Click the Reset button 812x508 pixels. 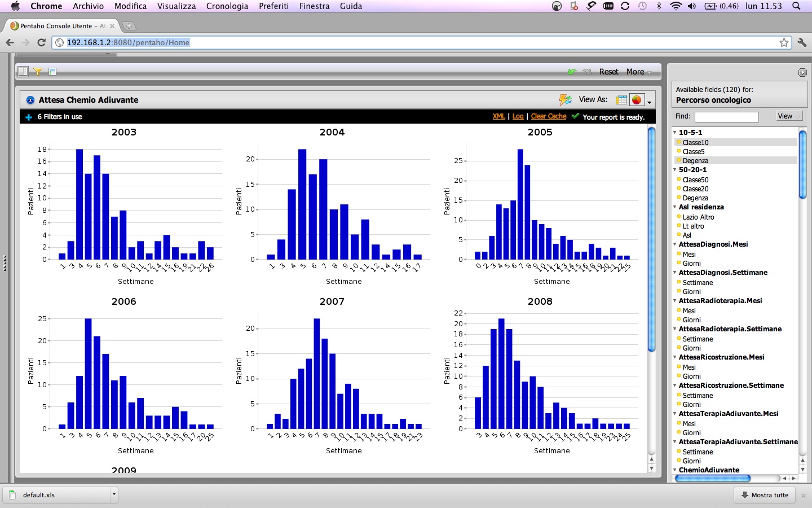coord(608,72)
